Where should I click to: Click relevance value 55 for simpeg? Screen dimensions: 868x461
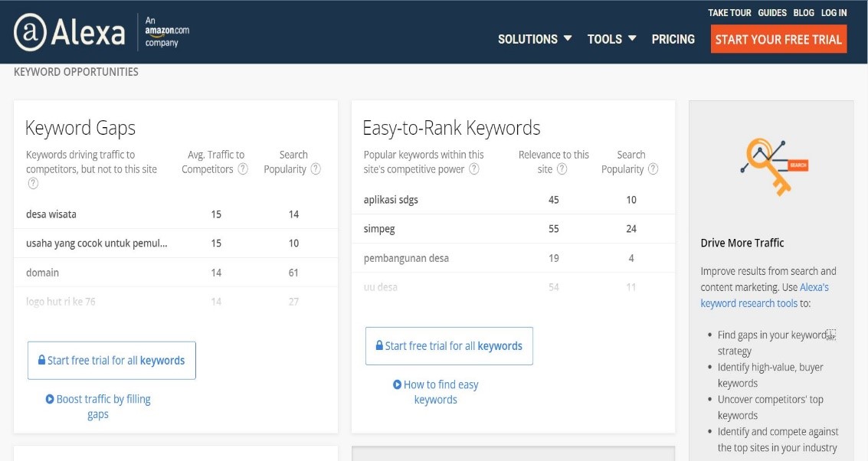pos(554,228)
